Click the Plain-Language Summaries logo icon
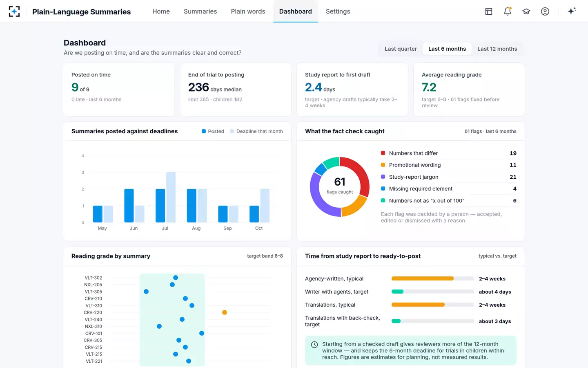Screen dimensions: 588x368 click(x=14, y=11)
